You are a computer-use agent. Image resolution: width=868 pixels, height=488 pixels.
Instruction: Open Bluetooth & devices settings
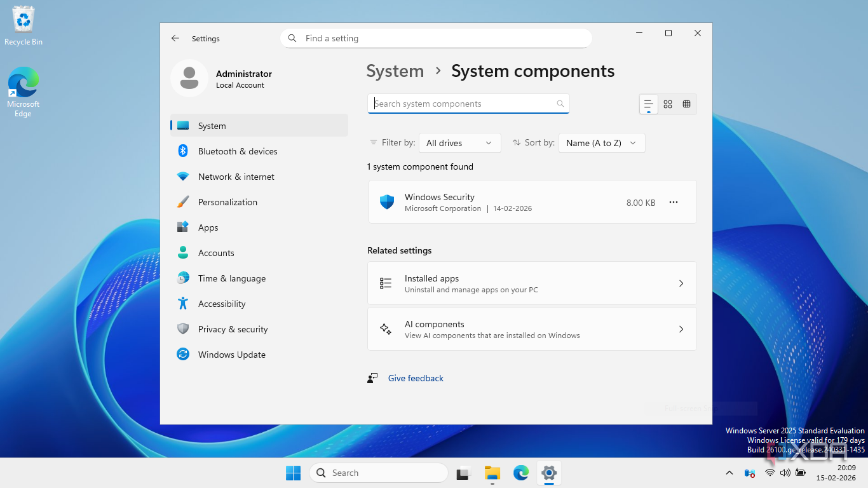tap(259, 151)
